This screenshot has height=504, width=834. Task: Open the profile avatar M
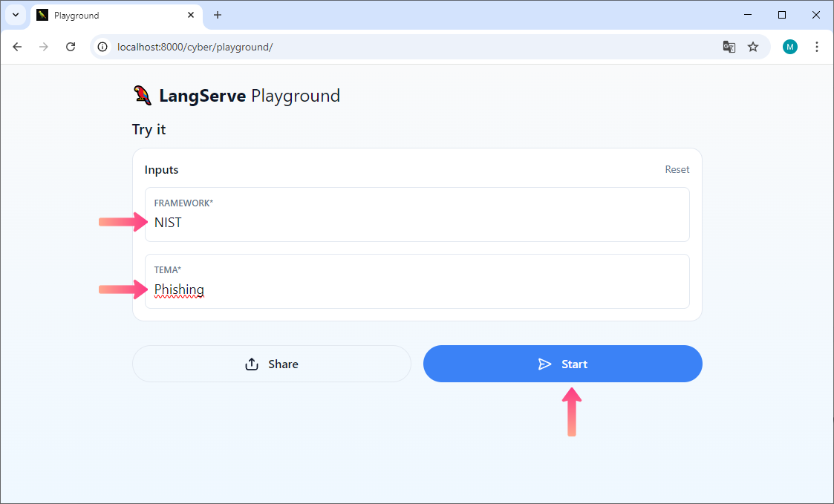tap(790, 47)
